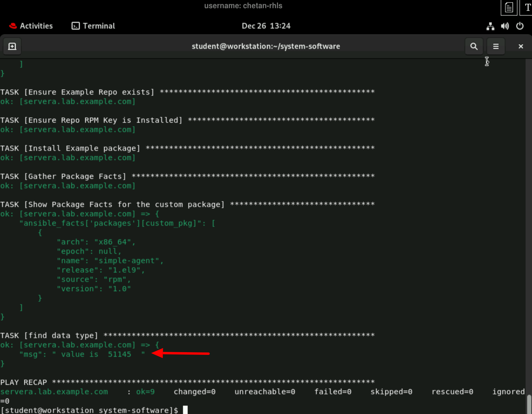Image resolution: width=532 pixels, height=414 pixels.
Task: Click the "TASK [Gather Package Facts]" line
Action: [187, 176]
